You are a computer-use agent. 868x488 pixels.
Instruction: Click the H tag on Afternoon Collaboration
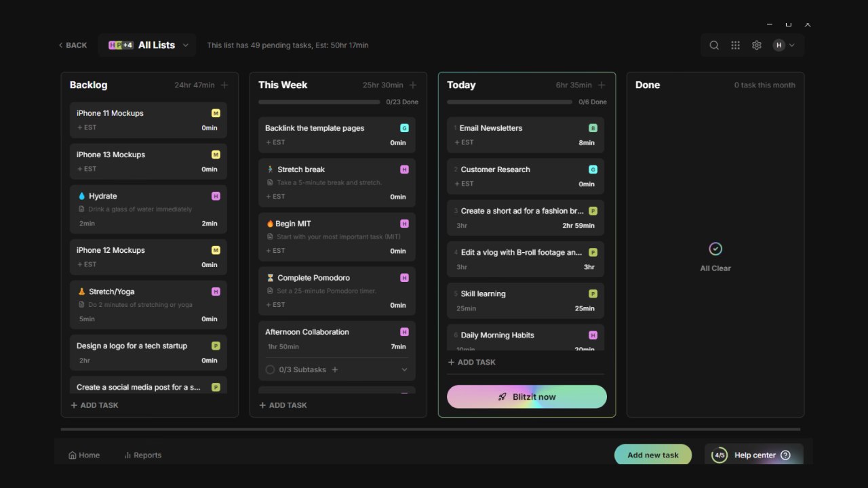pyautogui.click(x=404, y=332)
